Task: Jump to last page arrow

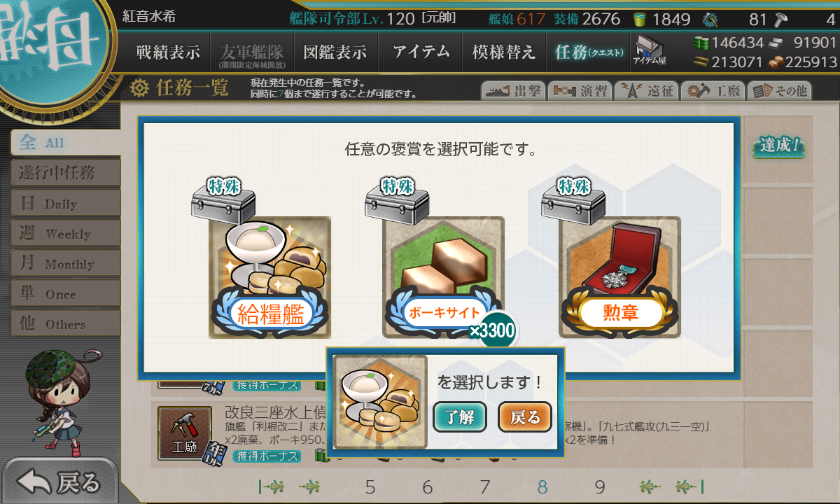Action: (x=689, y=487)
